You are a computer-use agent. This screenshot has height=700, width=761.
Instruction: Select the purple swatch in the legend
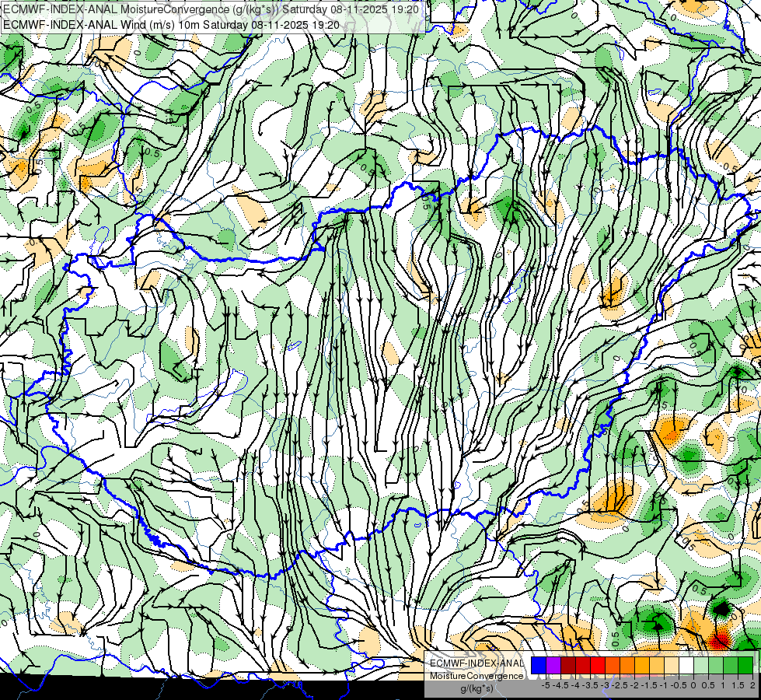[553, 665]
